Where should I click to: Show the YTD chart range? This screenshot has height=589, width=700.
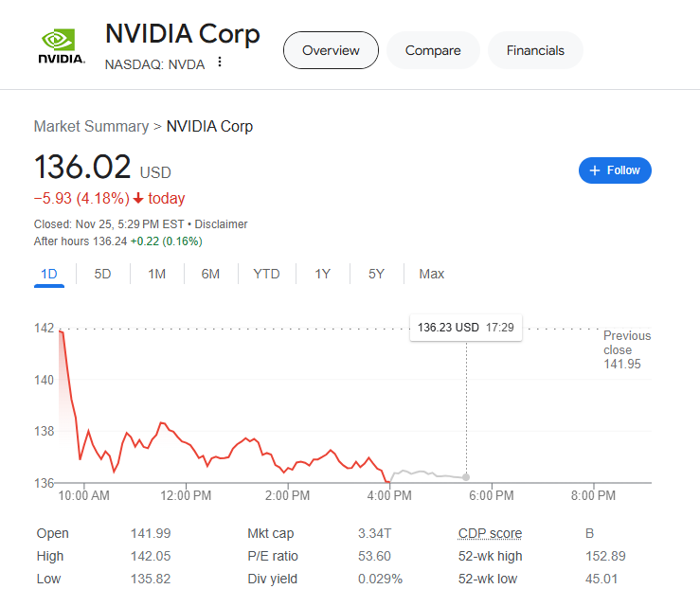point(266,274)
